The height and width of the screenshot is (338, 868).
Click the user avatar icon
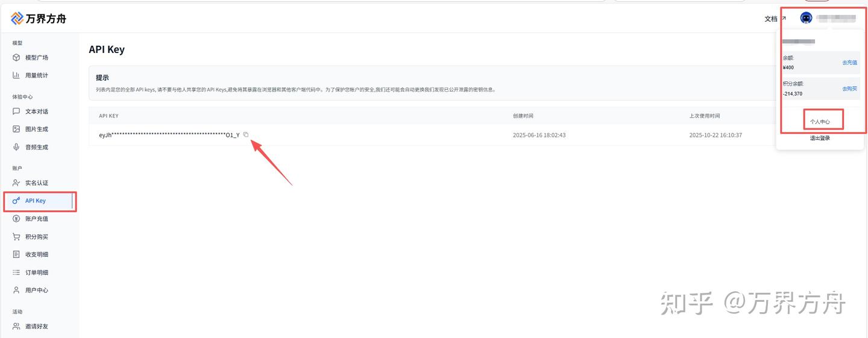coord(806,18)
